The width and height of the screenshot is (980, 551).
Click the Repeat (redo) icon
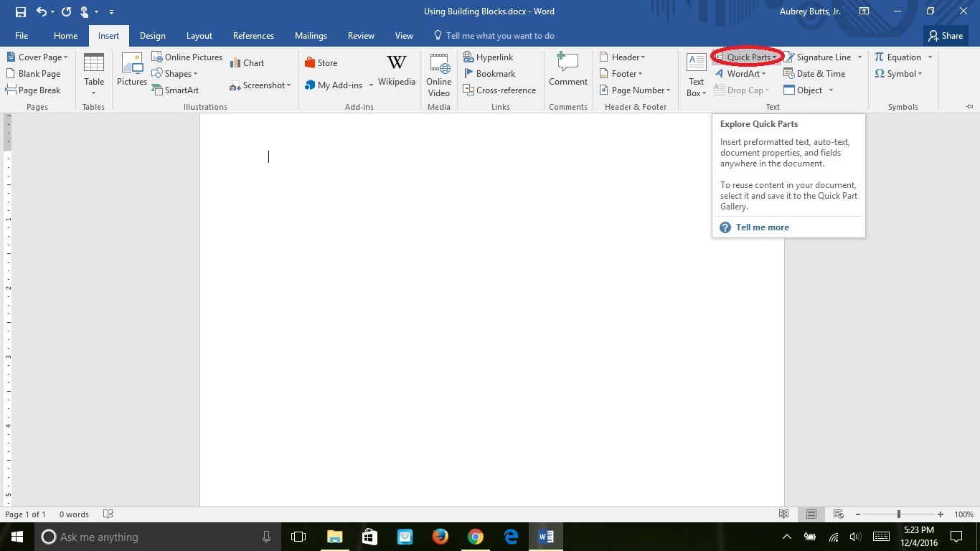tap(66, 11)
